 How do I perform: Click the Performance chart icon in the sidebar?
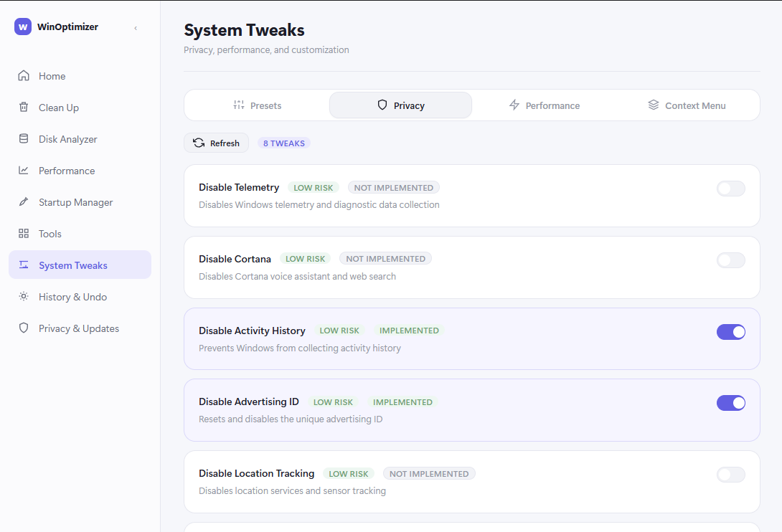click(x=24, y=171)
